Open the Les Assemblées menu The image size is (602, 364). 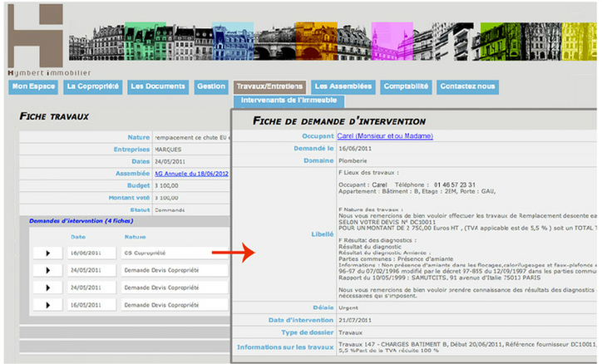pos(343,86)
